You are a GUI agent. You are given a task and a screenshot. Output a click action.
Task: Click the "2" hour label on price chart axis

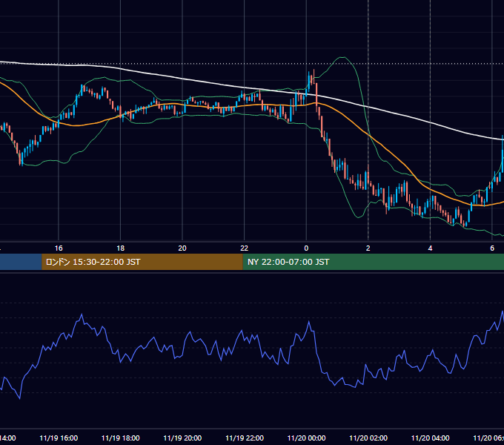click(x=368, y=248)
